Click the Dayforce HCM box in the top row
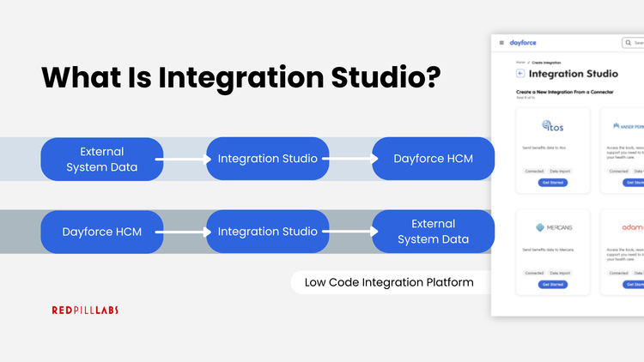The width and height of the screenshot is (644, 362). point(434,159)
